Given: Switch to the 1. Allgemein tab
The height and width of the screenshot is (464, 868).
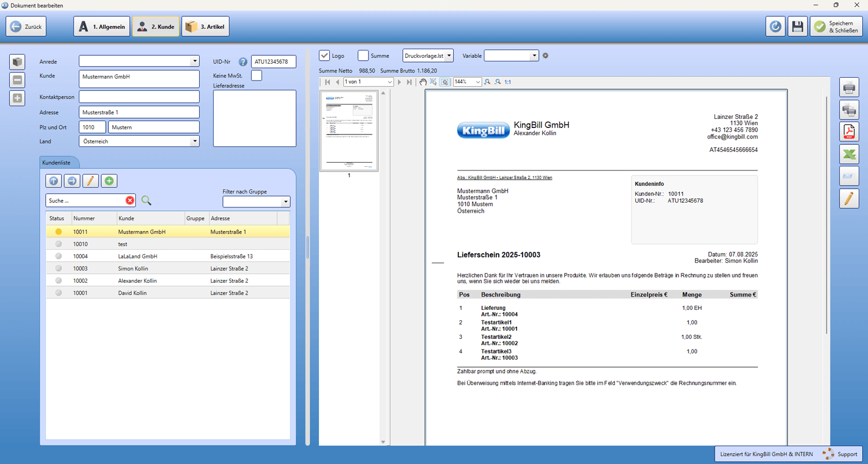Looking at the screenshot, I should [102, 27].
